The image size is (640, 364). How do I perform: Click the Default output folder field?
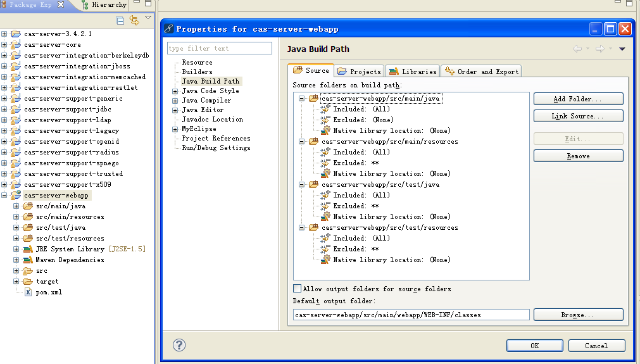pos(411,315)
